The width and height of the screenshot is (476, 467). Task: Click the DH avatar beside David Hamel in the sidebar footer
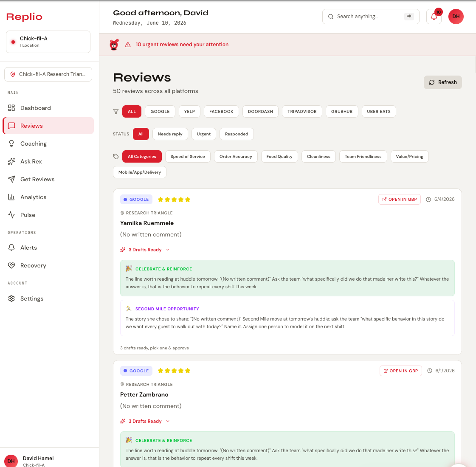pos(11,461)
